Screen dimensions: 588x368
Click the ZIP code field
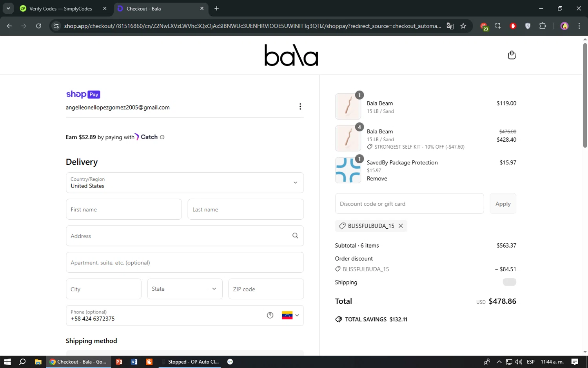click(266, 289)
